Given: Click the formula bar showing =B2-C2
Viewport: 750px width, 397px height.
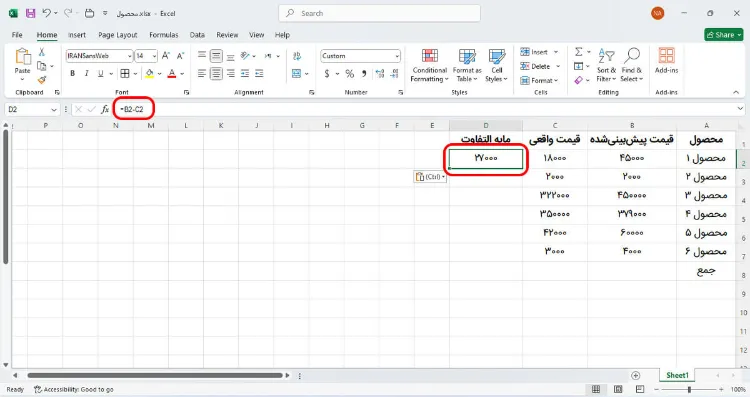Looking at the screenshot, I should point(426,110).
